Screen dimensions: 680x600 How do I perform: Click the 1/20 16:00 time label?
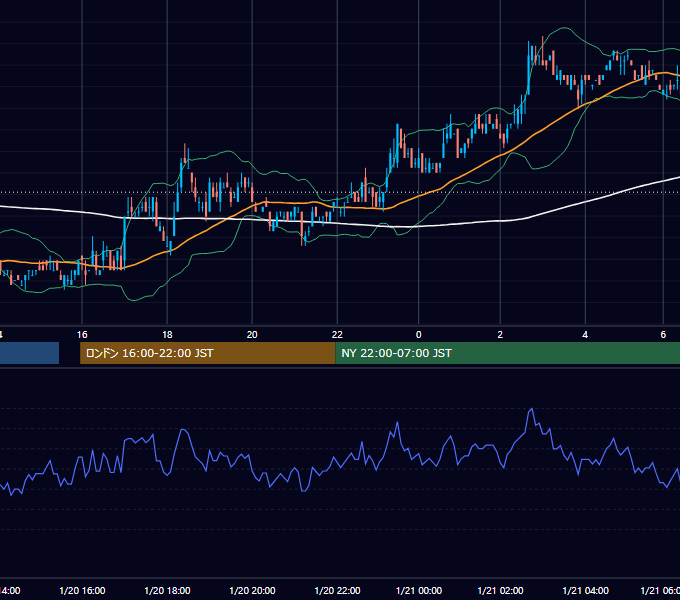click(82, 590)
